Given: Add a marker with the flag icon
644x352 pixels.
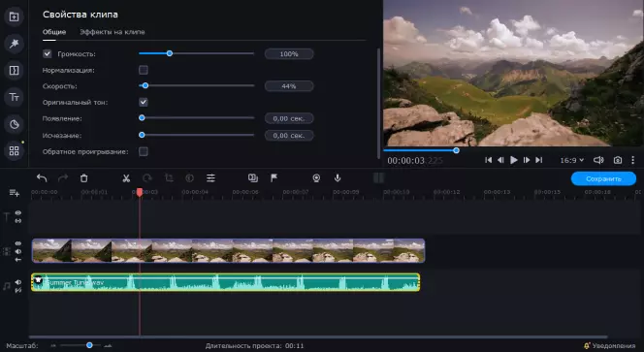Looking at the screenshot, I should [274, 177].
